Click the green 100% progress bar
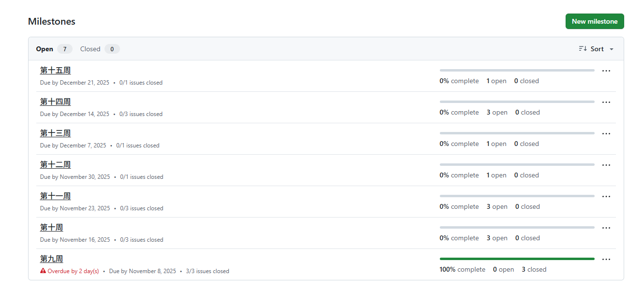 pos(517,259)
